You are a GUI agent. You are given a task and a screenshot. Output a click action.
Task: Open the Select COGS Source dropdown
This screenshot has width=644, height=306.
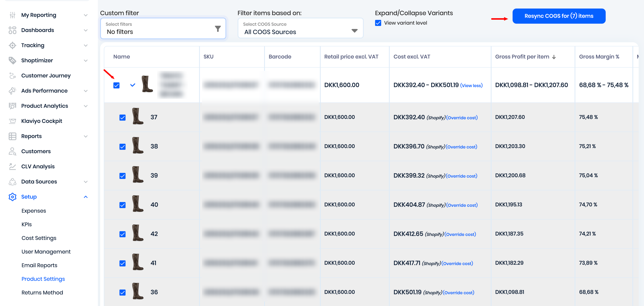point(354,31)
